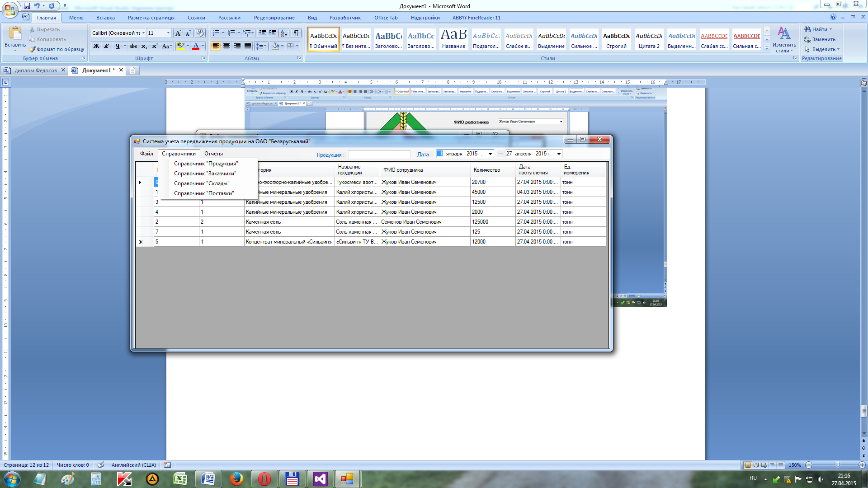Click Replace (Заменить)
Viewport: 868px width, 488px height.
click(x=820, y=39)
